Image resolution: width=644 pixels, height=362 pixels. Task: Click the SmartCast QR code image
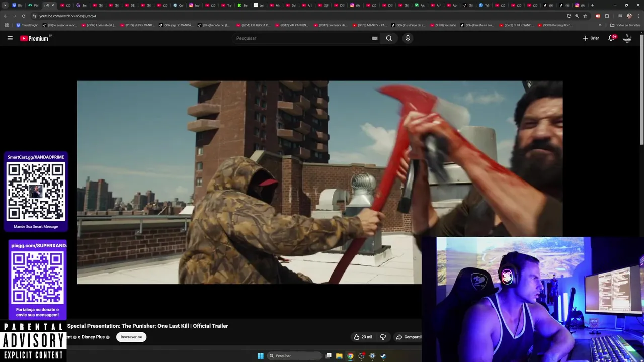click(36, 192)
